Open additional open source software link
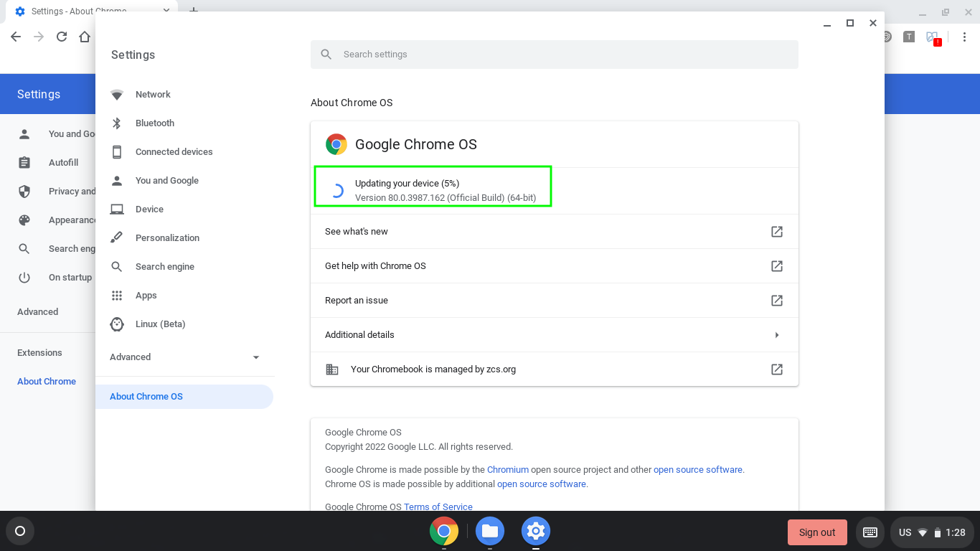980x551 pixels. click(x=542, y=484)
